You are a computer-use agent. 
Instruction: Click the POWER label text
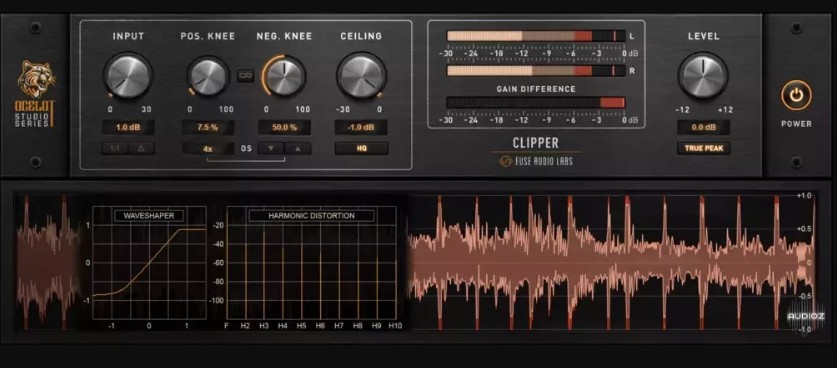click(796, 124)
